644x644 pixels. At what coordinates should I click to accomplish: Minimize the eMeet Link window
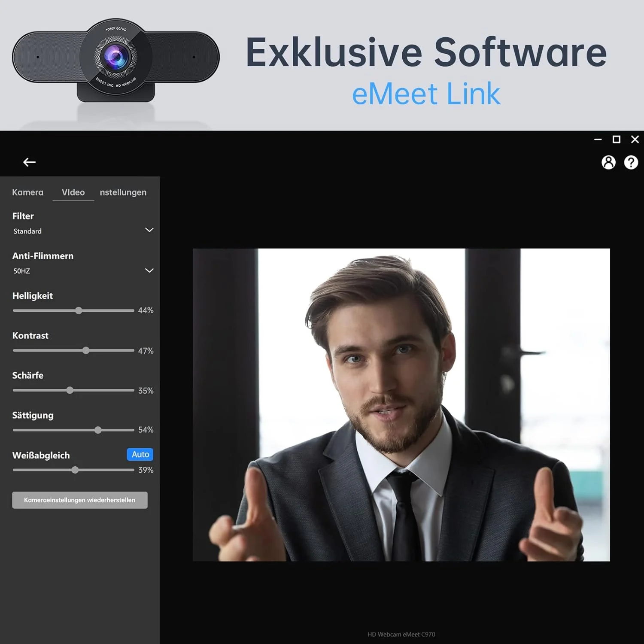coord(598,140)
